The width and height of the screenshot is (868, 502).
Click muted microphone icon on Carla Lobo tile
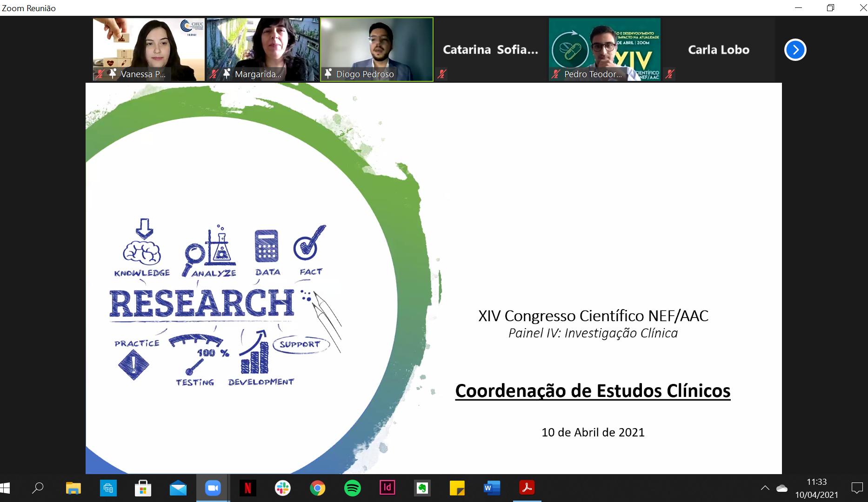coord(669,73)
